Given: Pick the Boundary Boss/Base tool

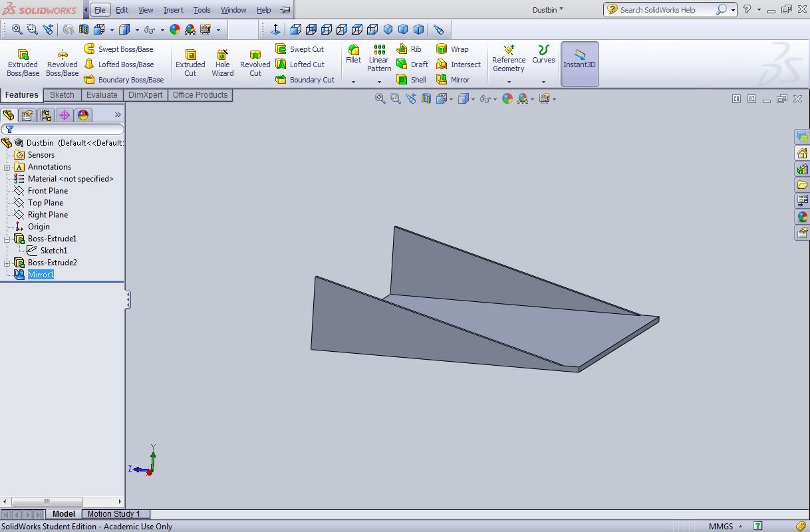Looking at the screenshot, I should pos(124,80).
